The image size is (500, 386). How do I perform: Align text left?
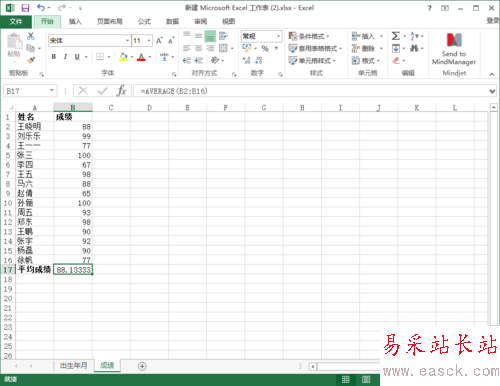point(187,48)
